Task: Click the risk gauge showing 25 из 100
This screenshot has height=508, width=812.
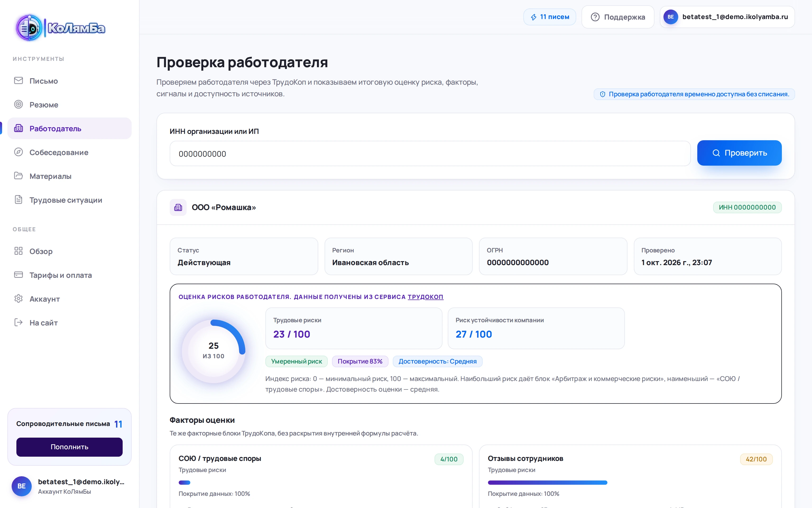Action: tap(214, 351)
